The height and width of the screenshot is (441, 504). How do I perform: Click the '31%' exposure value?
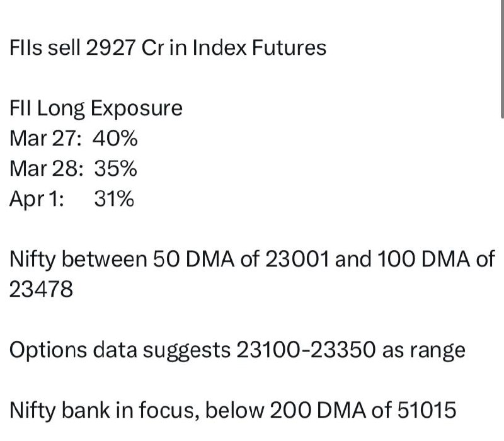tap(114, 198)
